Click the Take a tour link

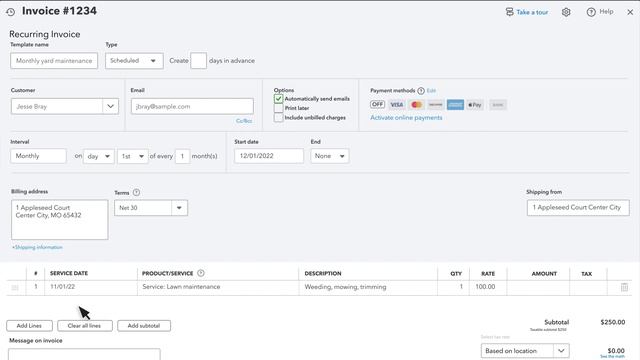(x=532, y=12)
